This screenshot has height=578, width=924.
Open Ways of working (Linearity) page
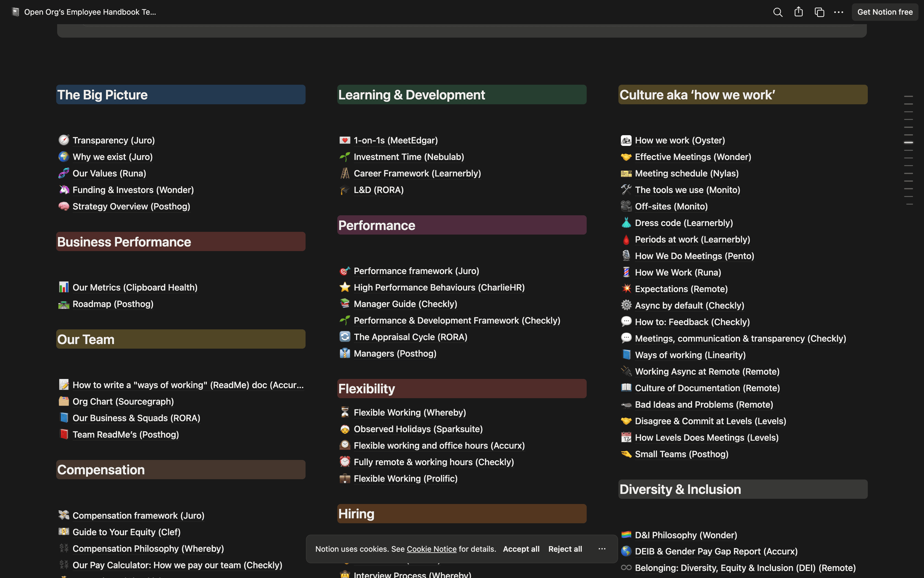tap(690, 355)
